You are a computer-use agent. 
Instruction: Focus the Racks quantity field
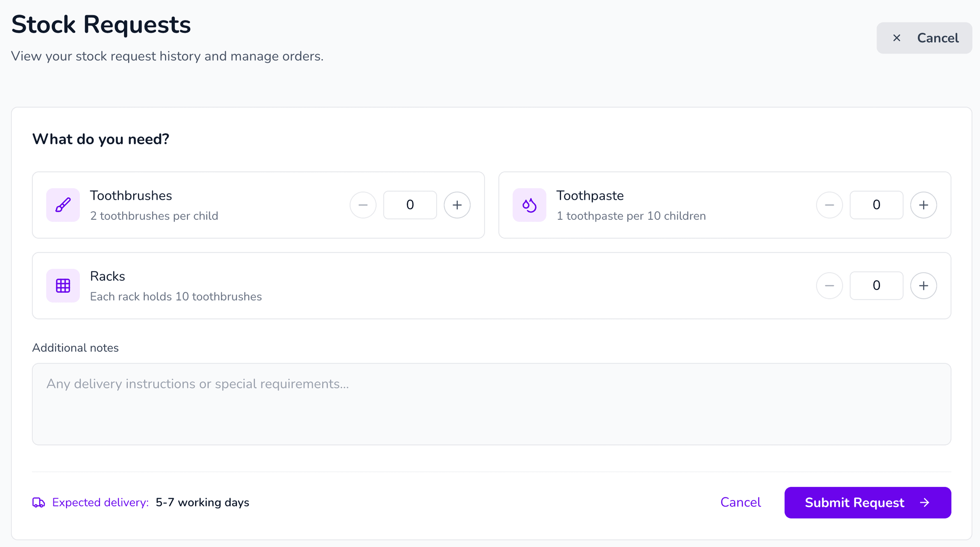click(x=877, y=286)
